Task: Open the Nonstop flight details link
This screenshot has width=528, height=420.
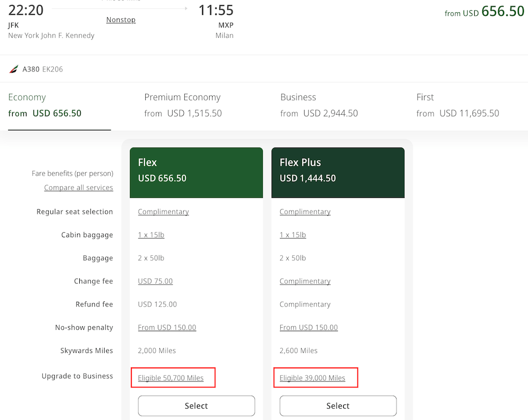Action: click(121, 20)
